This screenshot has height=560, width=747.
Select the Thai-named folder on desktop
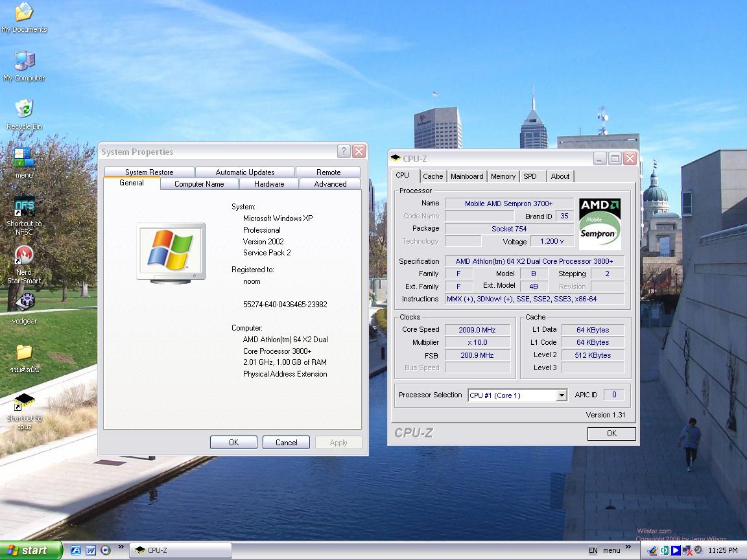pos(24,358)
